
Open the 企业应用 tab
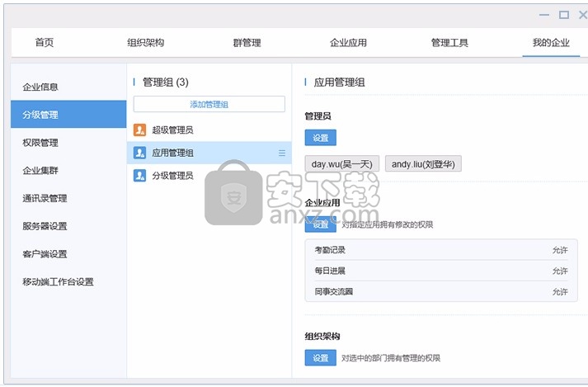tap(348, 42)
